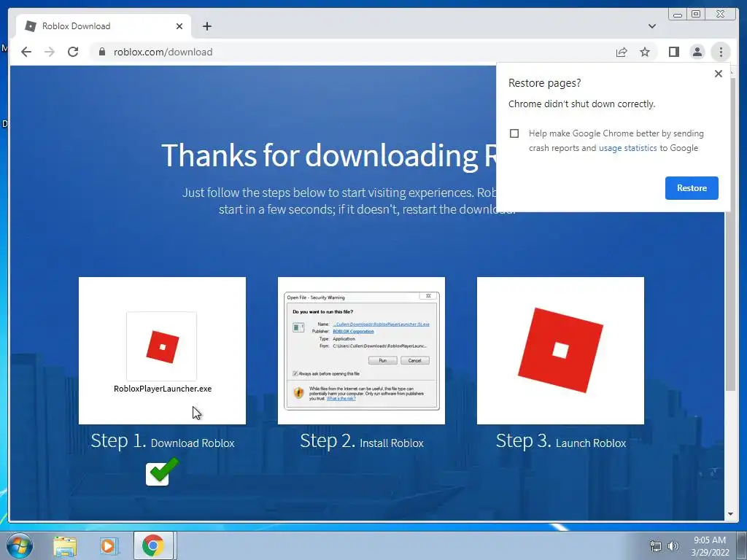Open the usage statistics link
The image size is (747, 560).
coord(627,148)
